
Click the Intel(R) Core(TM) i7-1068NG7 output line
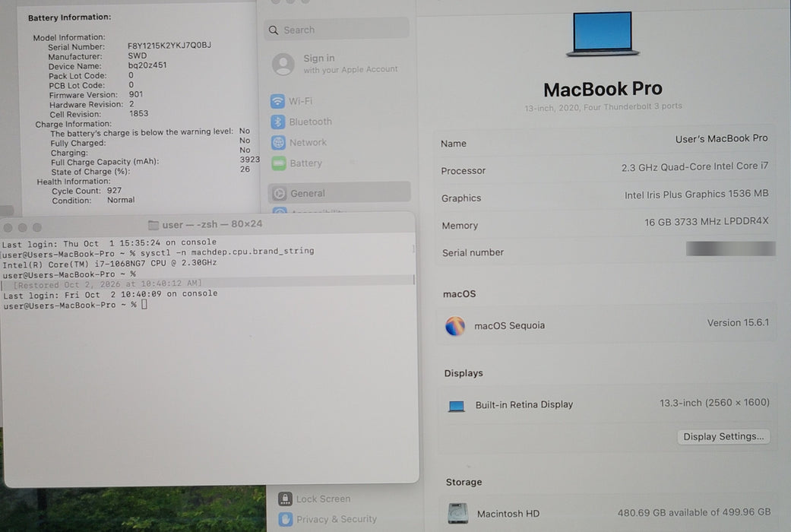tap(109, 263)
